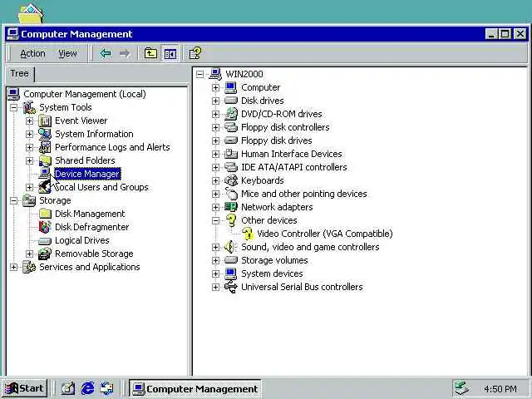Click the Mice and other pointing devices icon
This screenshot has height=399, width=532.
pyautogui.click(x=231, y=194)
